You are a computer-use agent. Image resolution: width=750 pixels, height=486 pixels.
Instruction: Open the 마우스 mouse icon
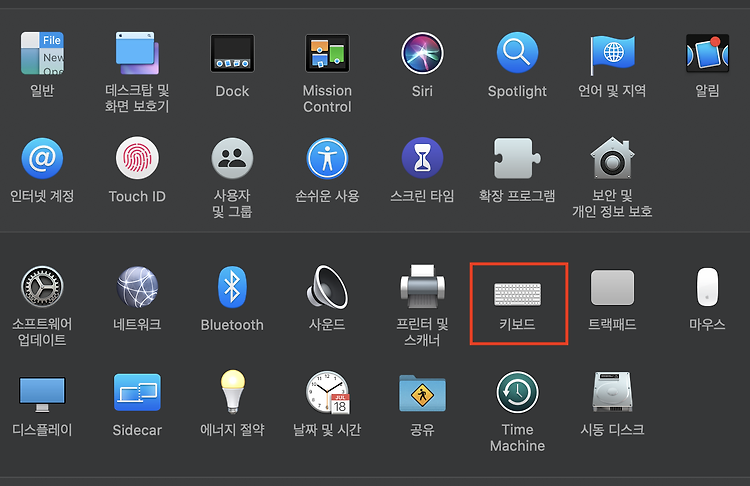coord(707,287)
